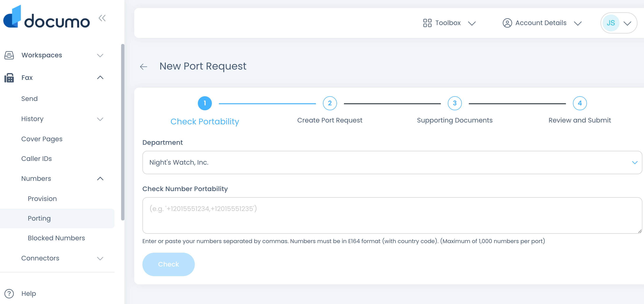
Task: Select step 1 circle Check Portability
Action: click(205, 103)
